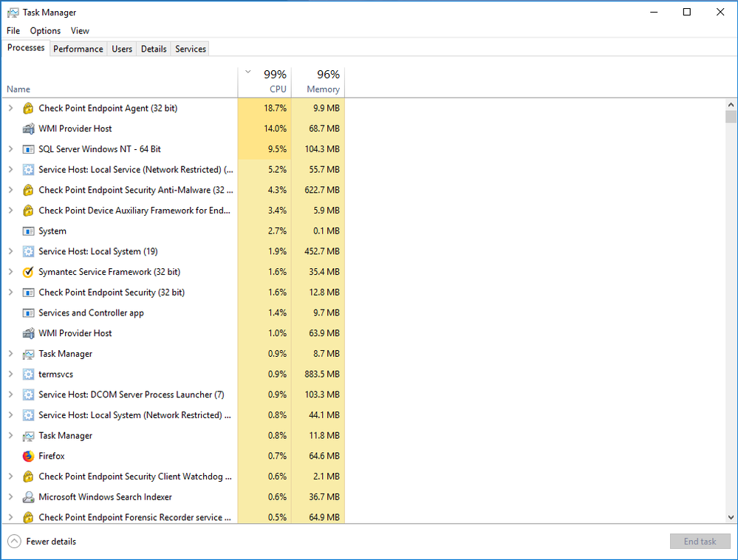Switch to the Performance tab
This screenshot has height=560, width=738.
(x=78, y=49)
